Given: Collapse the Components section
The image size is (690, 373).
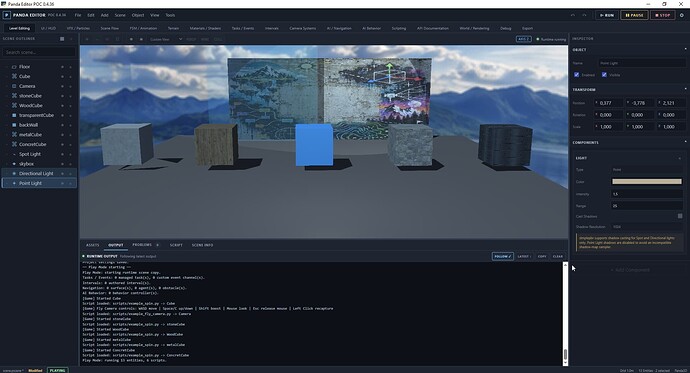Looking at the screenshot, I should [x=685, y=142].
